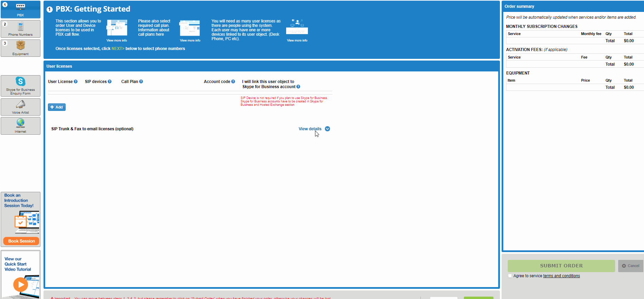This screenshot has height=299, width=644.
Task: Click the Submit Order button
Action: pyautogui.click(x=561, y=266)
